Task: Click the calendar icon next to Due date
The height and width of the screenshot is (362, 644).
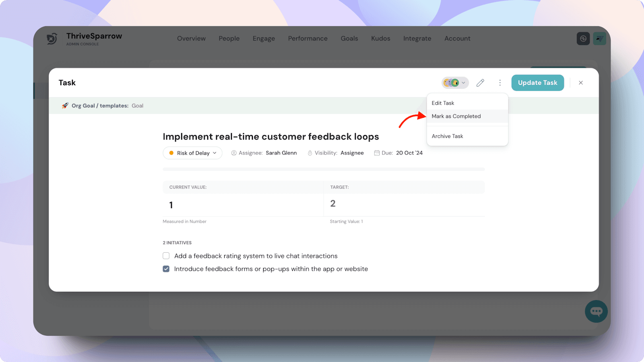Action: pyautogui.click(x=377, y=153)
